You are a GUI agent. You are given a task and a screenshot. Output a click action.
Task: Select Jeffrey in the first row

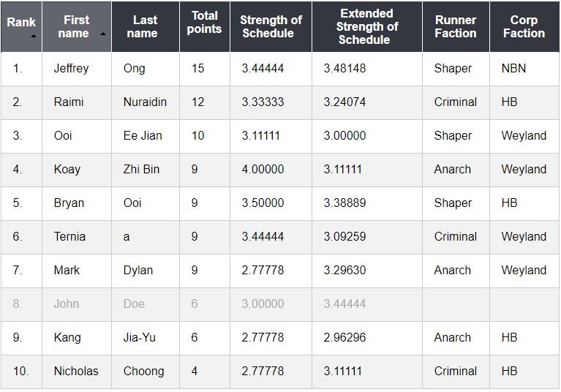tap(71, 69)
